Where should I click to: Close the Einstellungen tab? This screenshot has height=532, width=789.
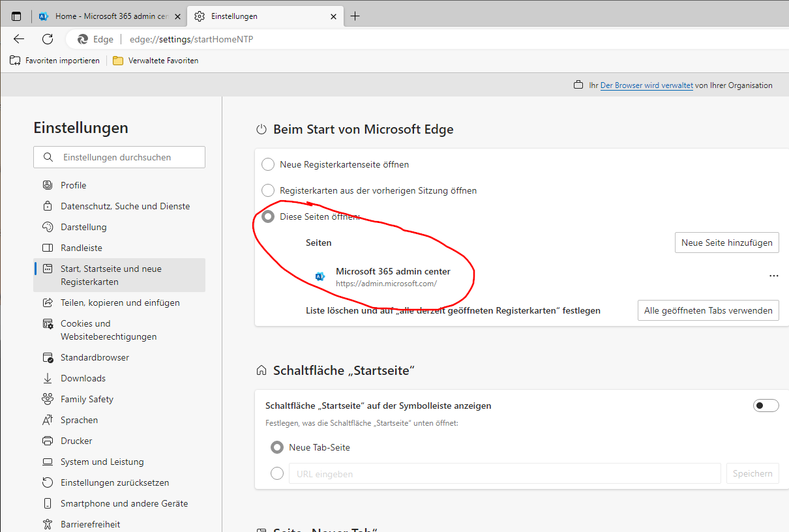[334, 16]
